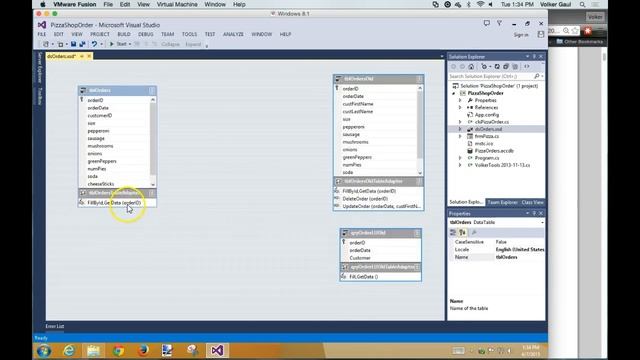Viewport: 640px width, 360px height.
Task: Select VolkerTools 2013-11-13.cs file
Action: click(502, 165)
